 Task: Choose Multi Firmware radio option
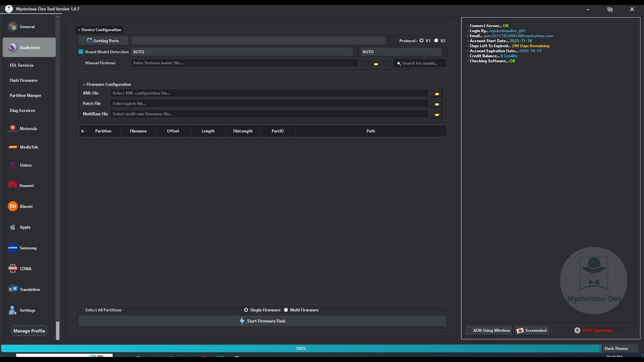coord(286,310)
